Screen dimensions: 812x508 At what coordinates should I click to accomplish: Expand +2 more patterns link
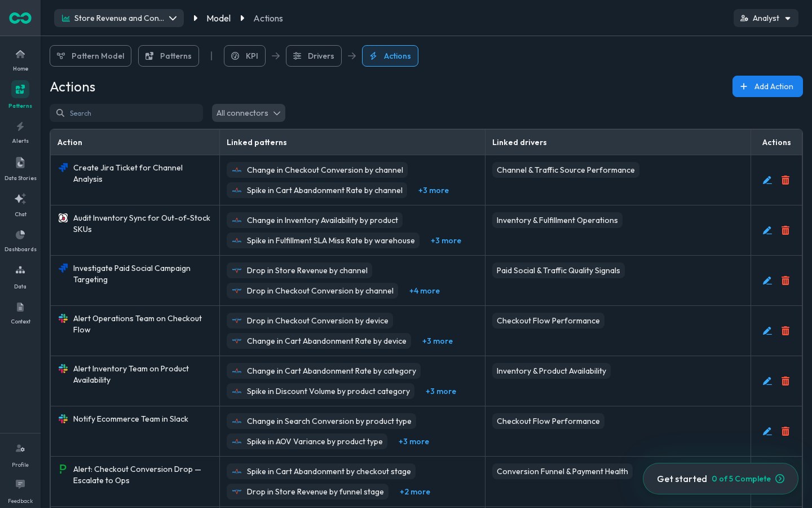pyautogui.click(x=415, y=492)
